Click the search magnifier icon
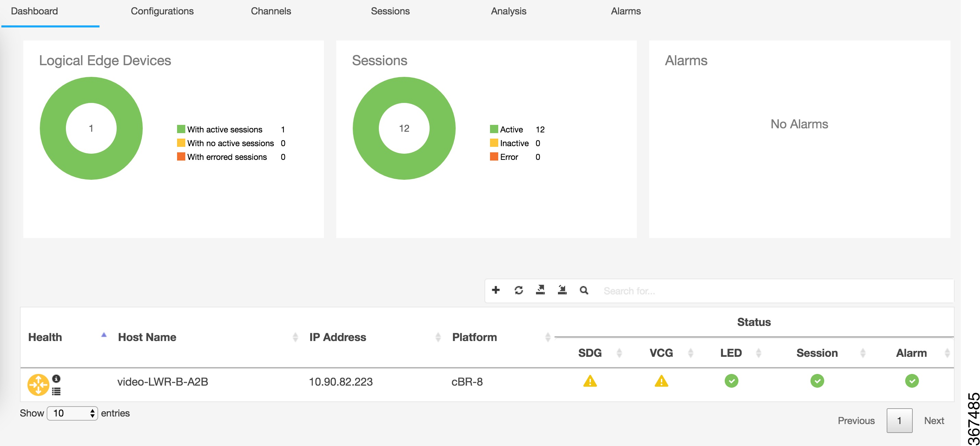Screen dimensions: 980x446 pos(583,290)
